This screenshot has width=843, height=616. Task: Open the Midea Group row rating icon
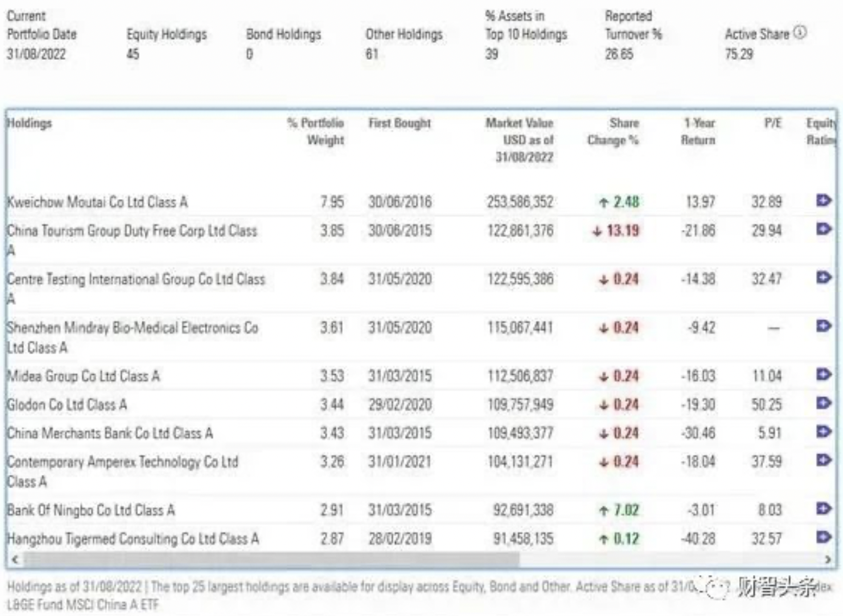[823, 375]
